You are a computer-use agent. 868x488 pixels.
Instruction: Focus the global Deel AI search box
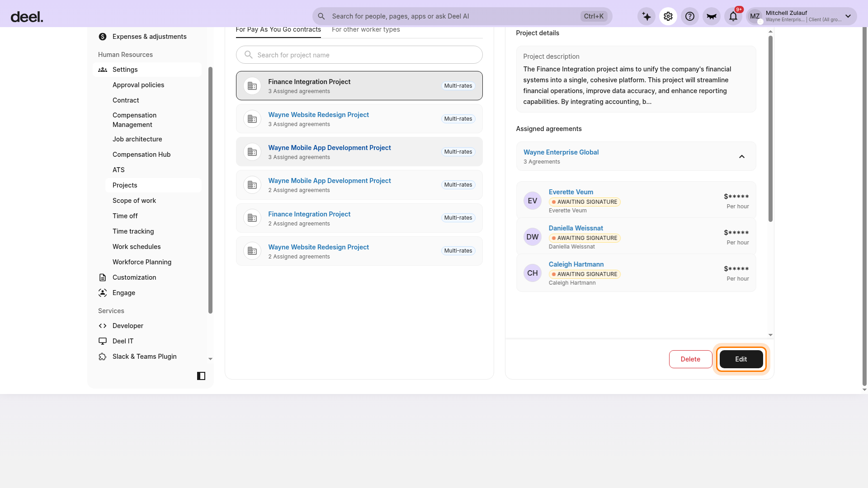coord(462,16)
